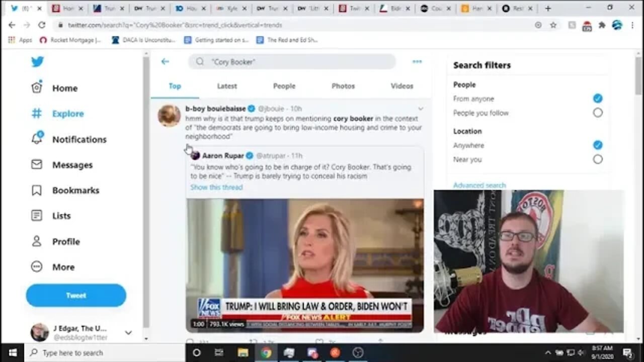644x362 pixels.
Task: Open Windows notification center icon
Action: 628,352
